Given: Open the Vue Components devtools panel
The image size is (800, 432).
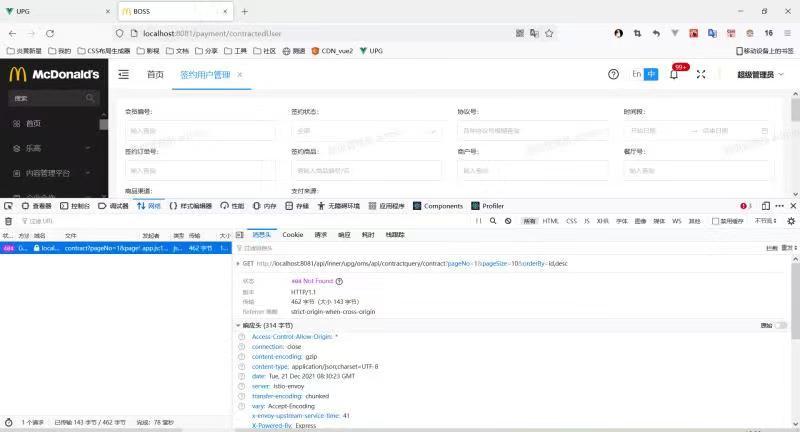Looking at the screenshot, I should tap(438, 206).
